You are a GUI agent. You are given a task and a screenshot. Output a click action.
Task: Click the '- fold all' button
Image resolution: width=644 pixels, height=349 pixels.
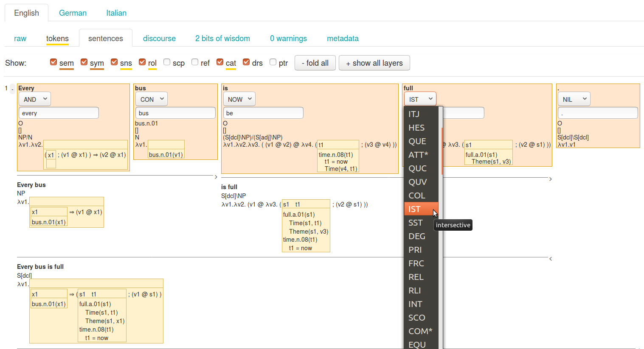click(x=315, y=63)
